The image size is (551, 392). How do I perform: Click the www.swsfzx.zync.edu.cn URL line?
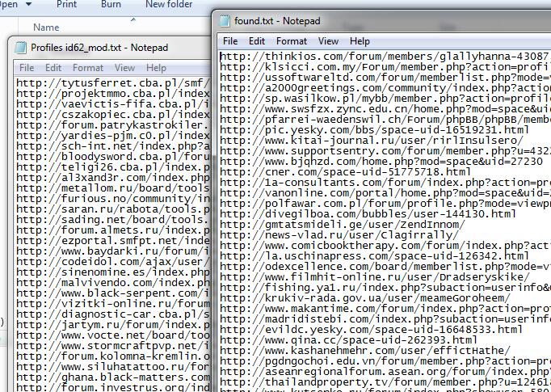click(385, 109)
